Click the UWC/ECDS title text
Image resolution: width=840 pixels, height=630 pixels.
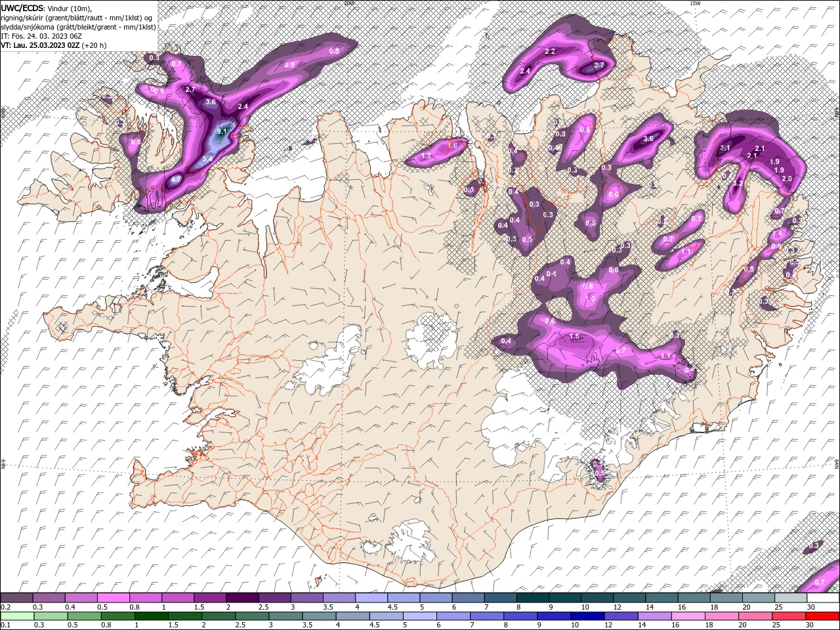pyautogui.click(x=22, y=8)
